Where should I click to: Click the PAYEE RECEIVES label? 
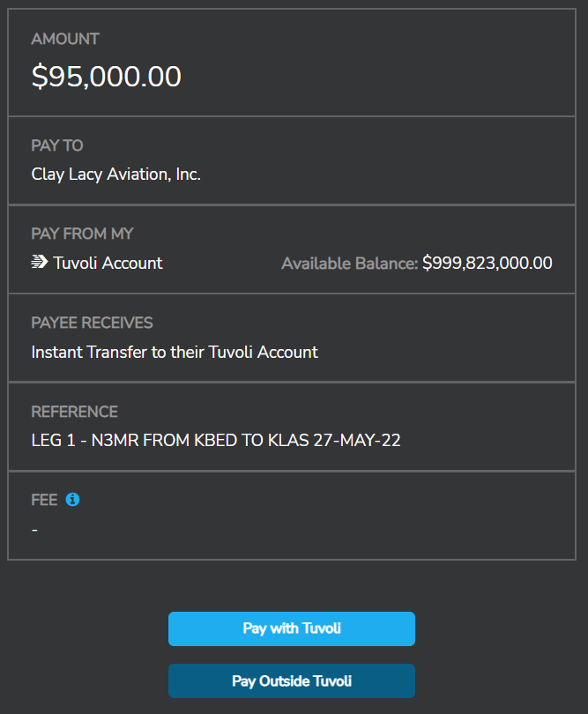point(92,323)
